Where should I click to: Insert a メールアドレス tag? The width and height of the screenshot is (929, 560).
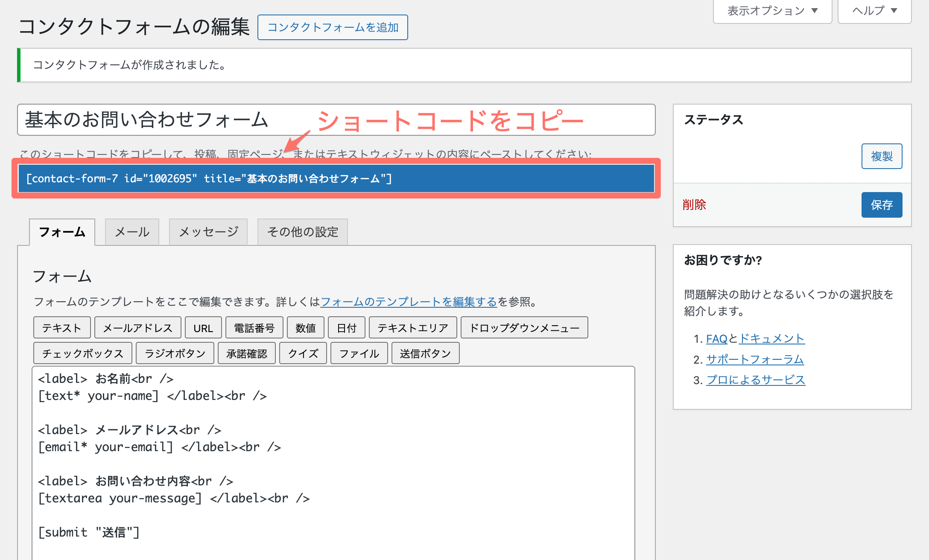(x=138, y=328)
